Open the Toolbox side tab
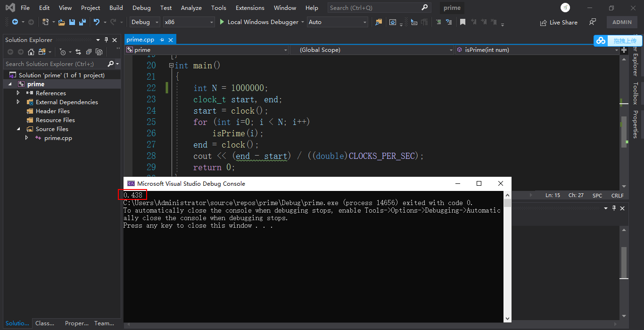 635,93
